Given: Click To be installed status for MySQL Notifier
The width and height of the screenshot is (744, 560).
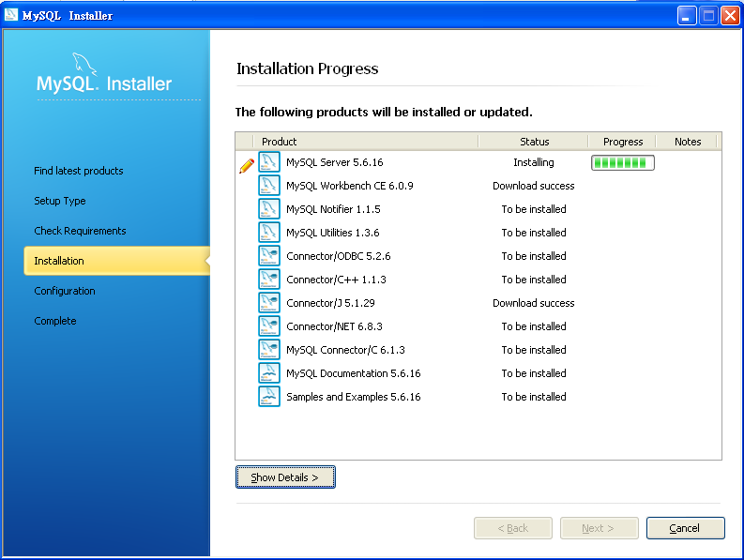Looking at the screenshot, I should 534,209.
